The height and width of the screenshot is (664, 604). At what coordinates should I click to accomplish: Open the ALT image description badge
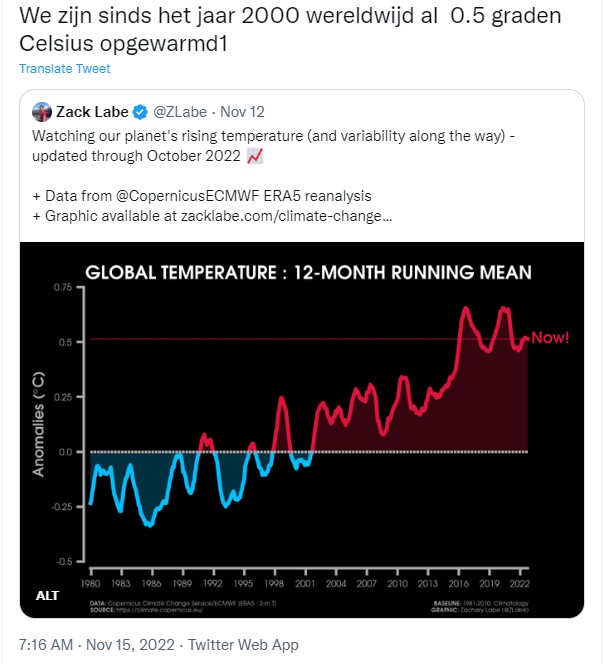47,596
